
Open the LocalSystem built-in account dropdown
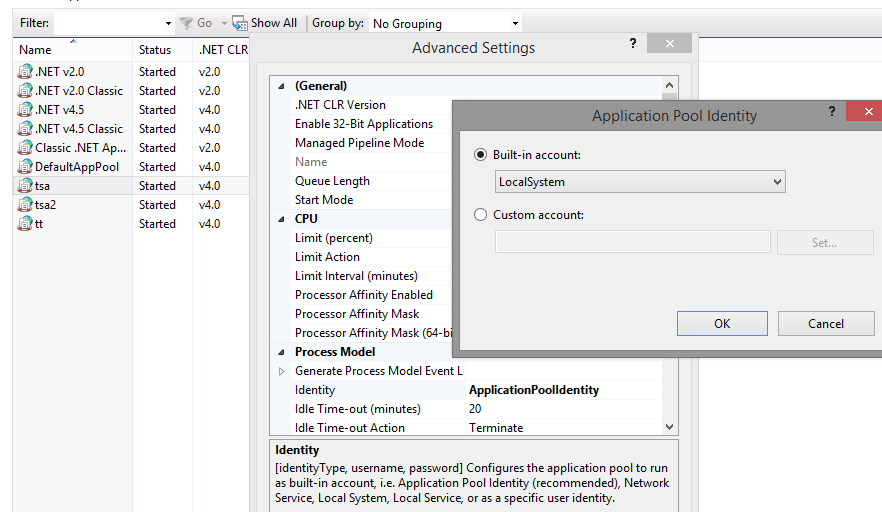[640, 182]
